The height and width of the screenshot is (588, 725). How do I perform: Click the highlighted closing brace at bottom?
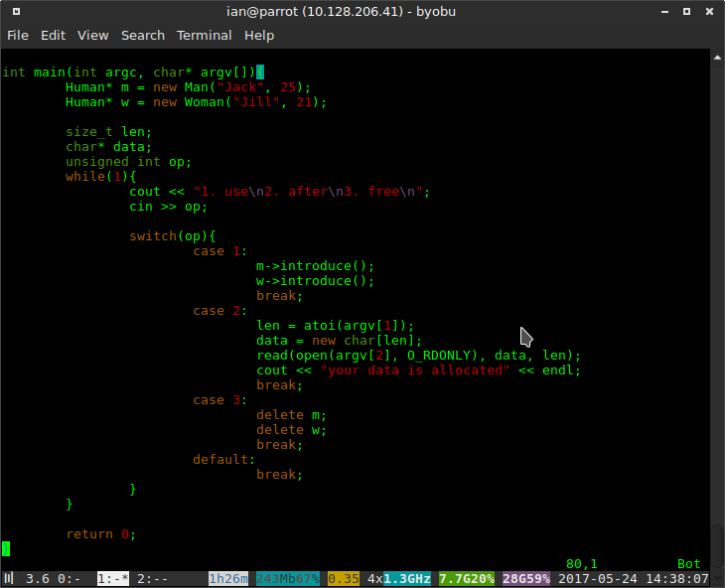(x=6, y=548)
